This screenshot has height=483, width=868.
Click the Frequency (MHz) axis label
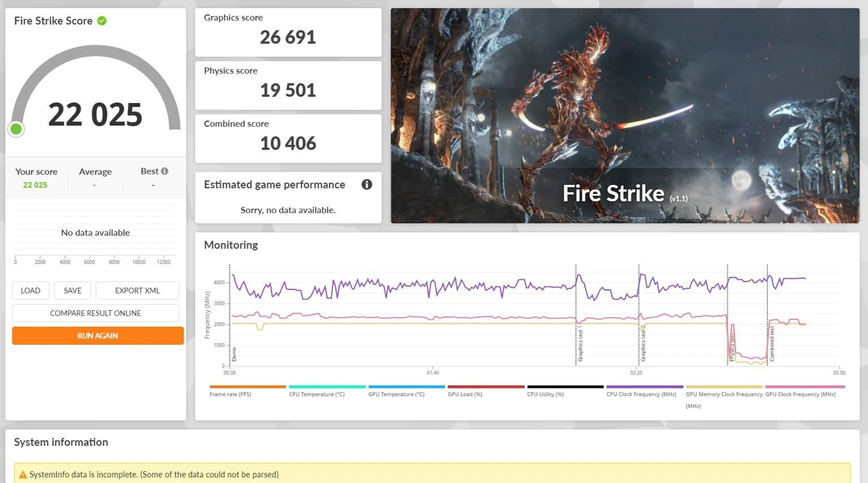tap(207, 315)
